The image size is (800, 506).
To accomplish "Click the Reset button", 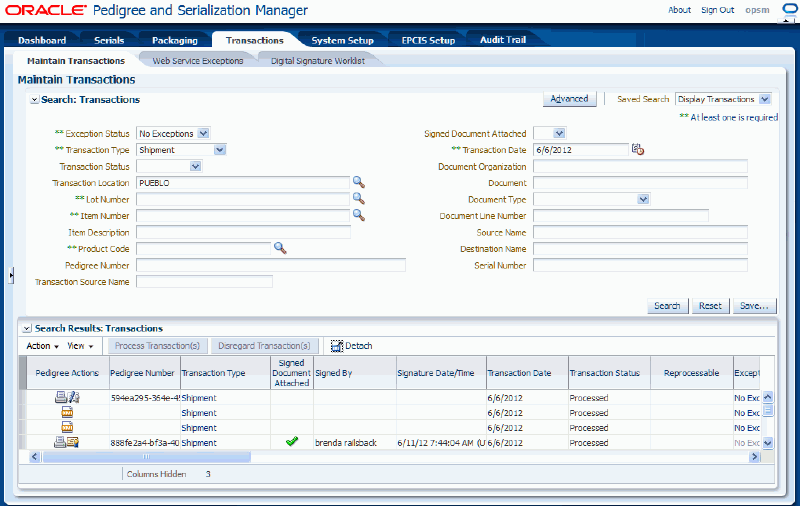I will coord(710,306).
